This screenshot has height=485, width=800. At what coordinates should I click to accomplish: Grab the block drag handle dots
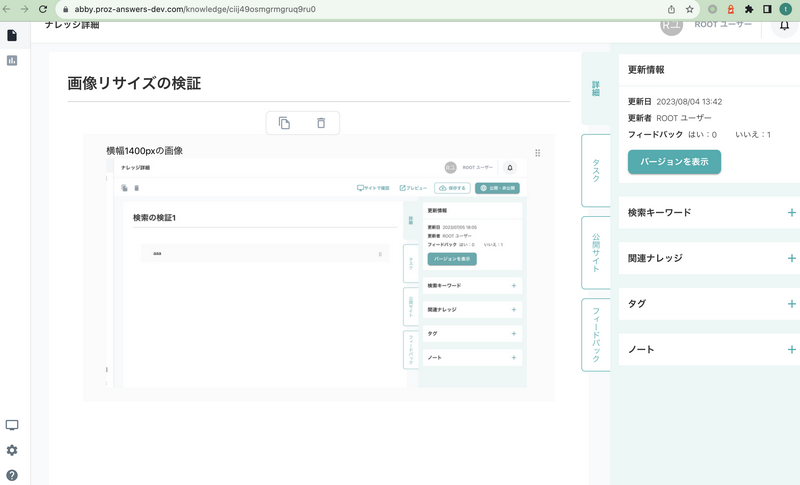pos(538,153)
